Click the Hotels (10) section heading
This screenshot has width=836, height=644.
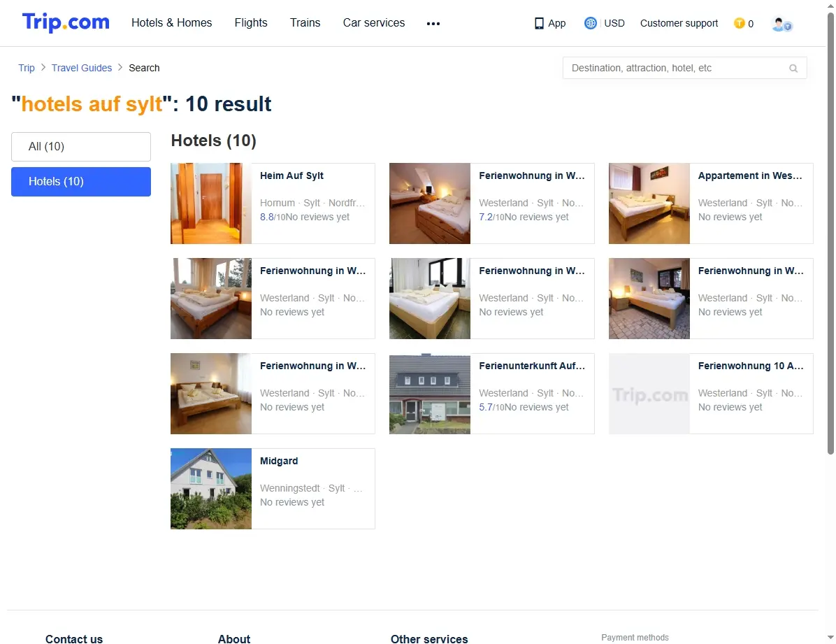coord(213,141)
